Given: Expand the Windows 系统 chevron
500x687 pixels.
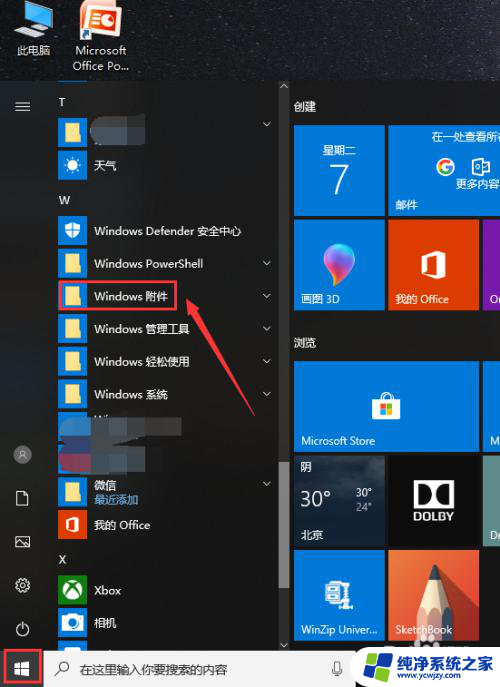Looking at the screenshot, I should (x=266, y=394).
